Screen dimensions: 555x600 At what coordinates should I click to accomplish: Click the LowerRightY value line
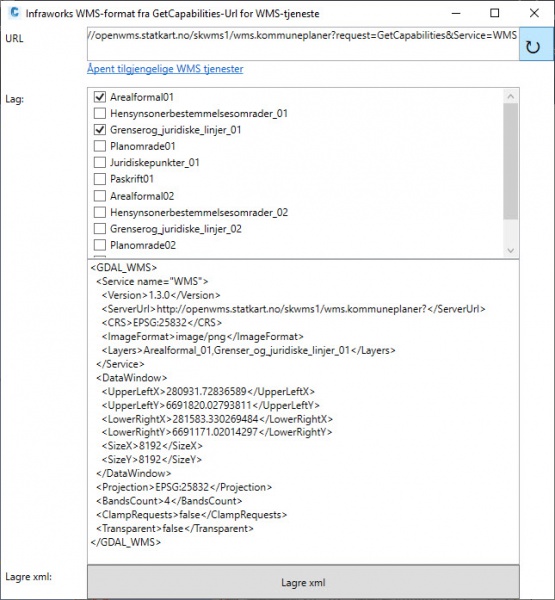click(217, 432)
